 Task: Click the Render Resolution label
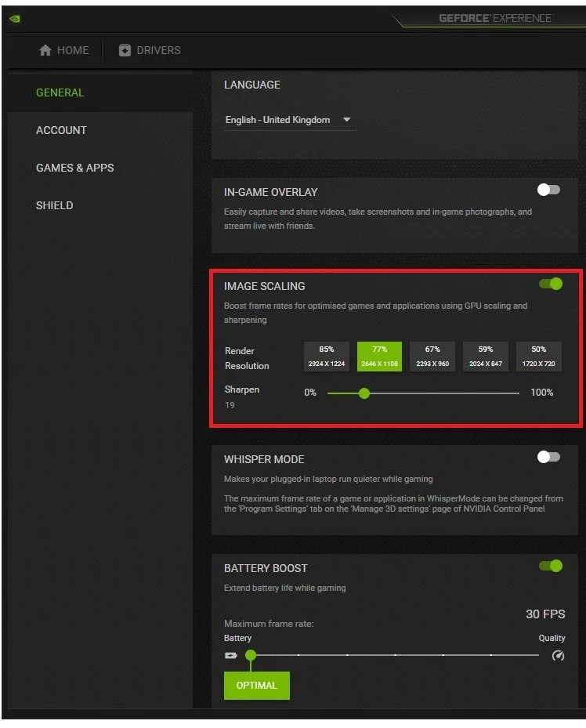(x=247, y=358)
